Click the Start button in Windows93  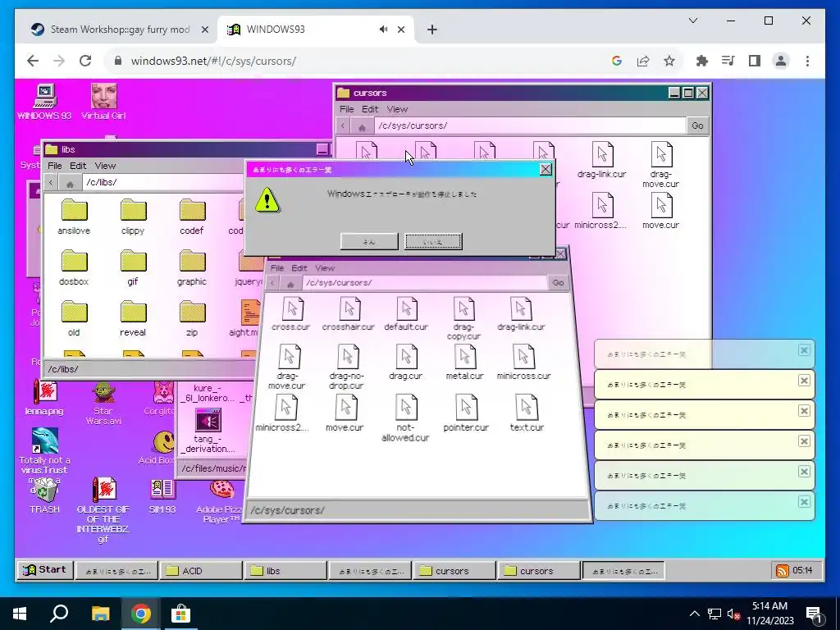[x=44, y=570]
